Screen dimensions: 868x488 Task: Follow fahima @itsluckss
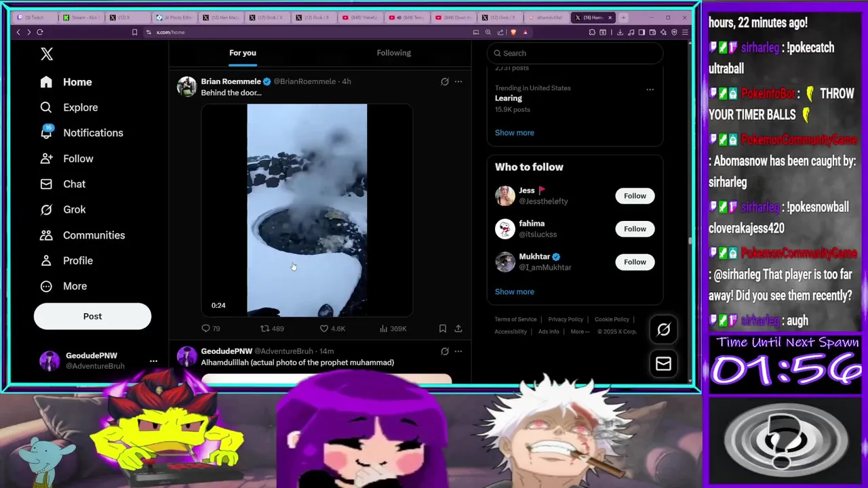pos(635,229)
